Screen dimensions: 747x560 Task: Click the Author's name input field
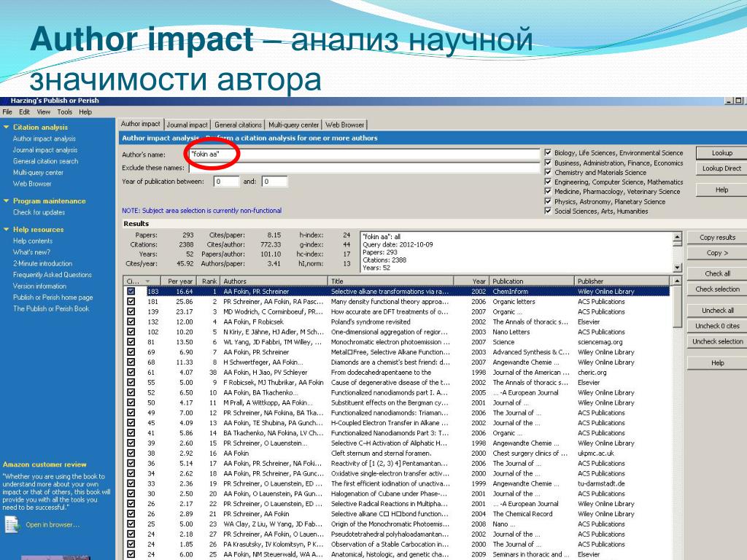click(364, 154)
